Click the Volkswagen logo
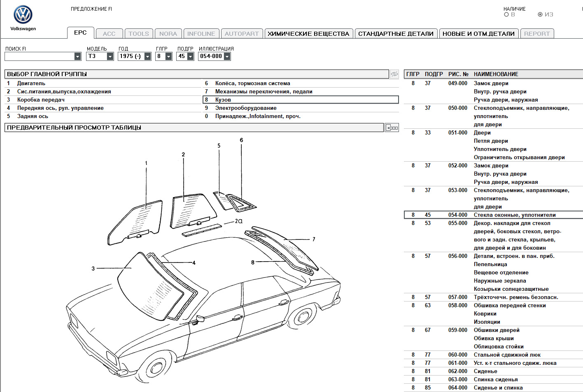The height and width of the screenshot is (392, 583). (23, 15)
